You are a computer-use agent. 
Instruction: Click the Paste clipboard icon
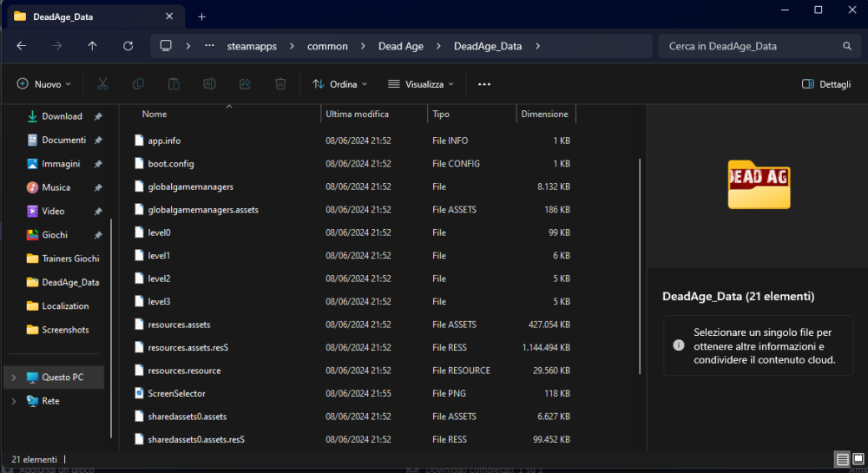(x=174, y=84)
